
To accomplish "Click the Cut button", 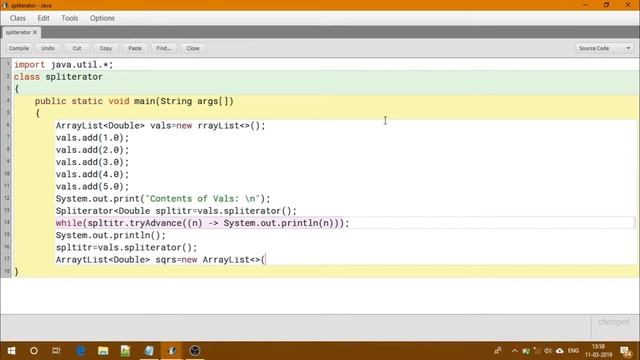I will coord(77,48).
